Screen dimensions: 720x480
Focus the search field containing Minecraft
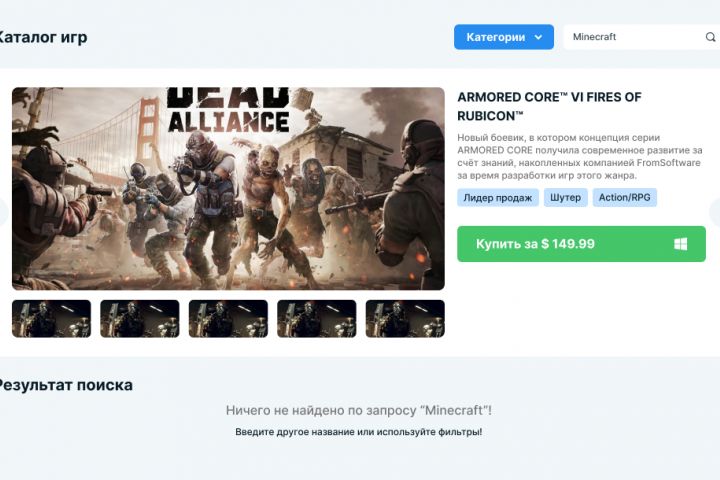641,37
